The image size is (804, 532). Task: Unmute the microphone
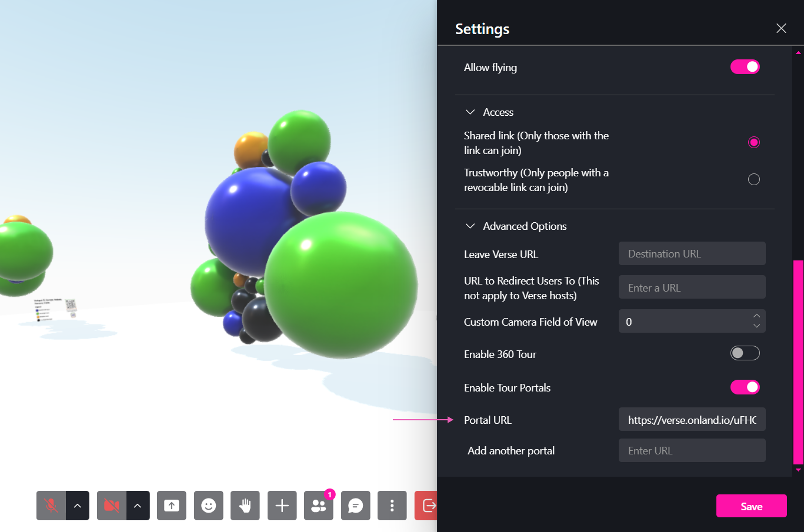coord(51,506)
